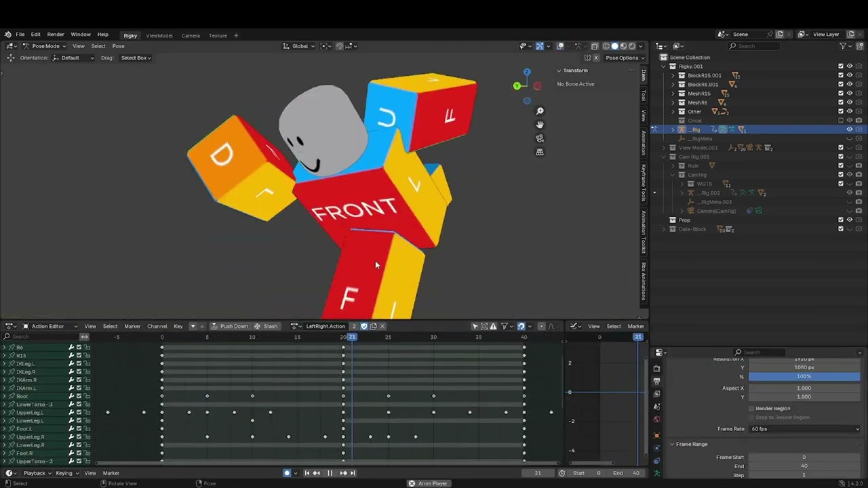
Task: Pause the animation playback
Action: [330, 473]
